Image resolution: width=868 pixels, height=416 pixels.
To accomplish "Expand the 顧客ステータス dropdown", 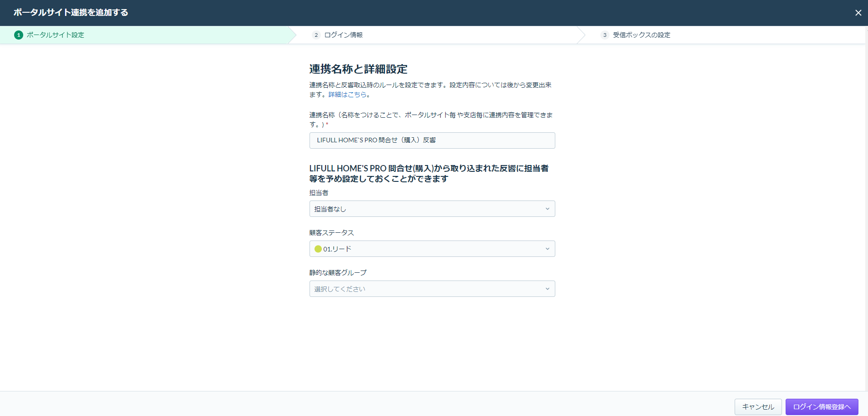I will [x=432, y=249].
